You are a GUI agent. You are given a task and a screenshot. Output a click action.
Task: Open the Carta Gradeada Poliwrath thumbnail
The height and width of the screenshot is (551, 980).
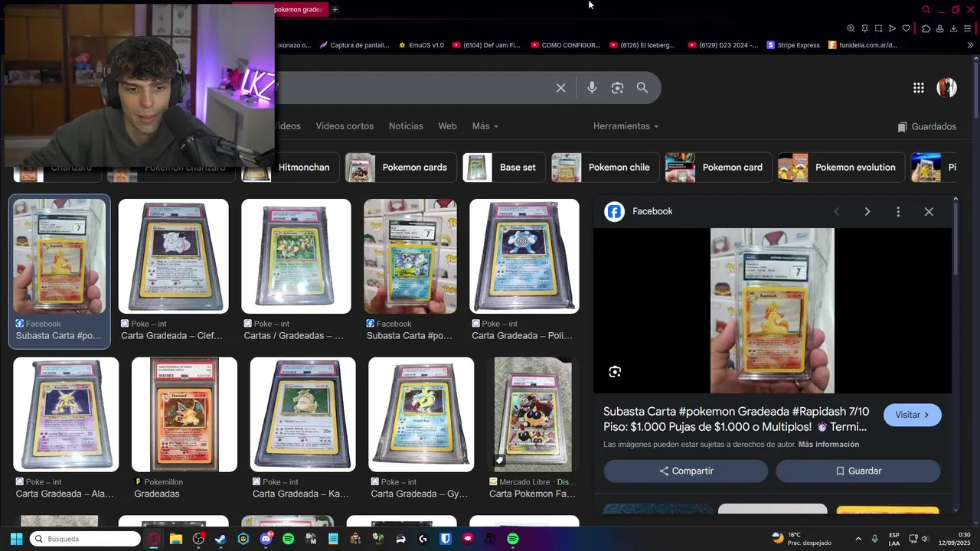tap(524, 256)
